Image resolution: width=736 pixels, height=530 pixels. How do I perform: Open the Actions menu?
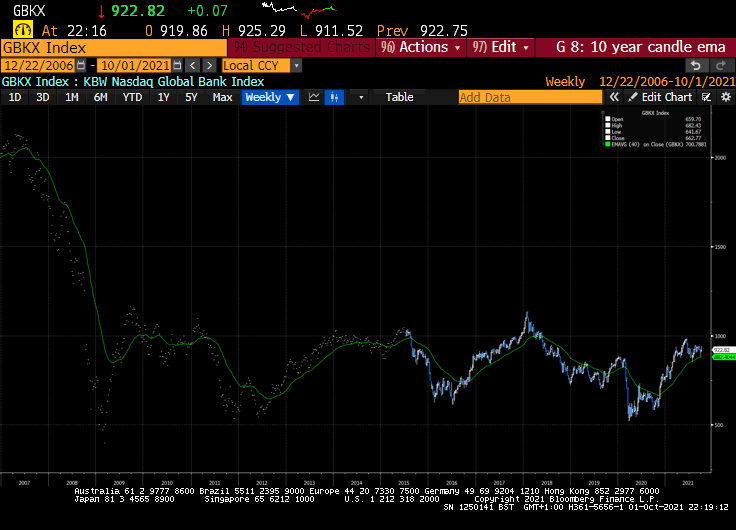coord(421,47)
